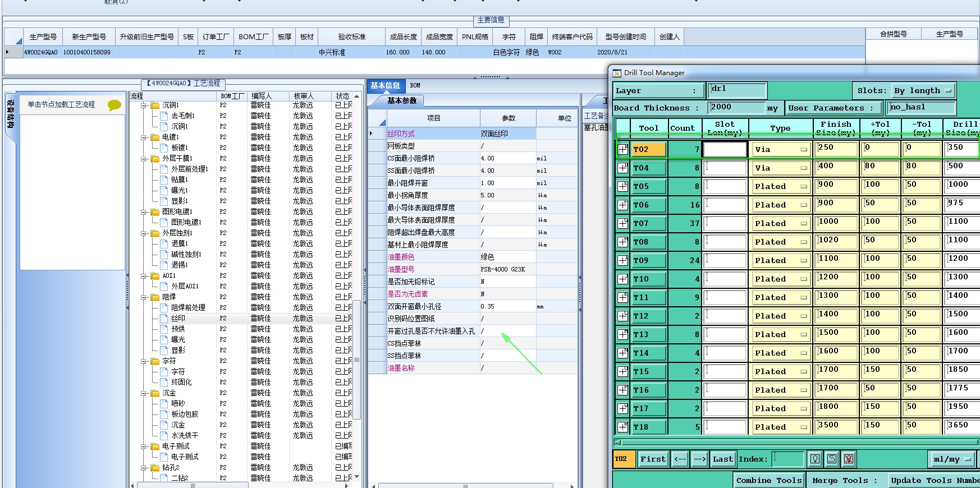Click the plus icon beside tool T12
This screenshot has width=980, height=488.
click(622, 316)
